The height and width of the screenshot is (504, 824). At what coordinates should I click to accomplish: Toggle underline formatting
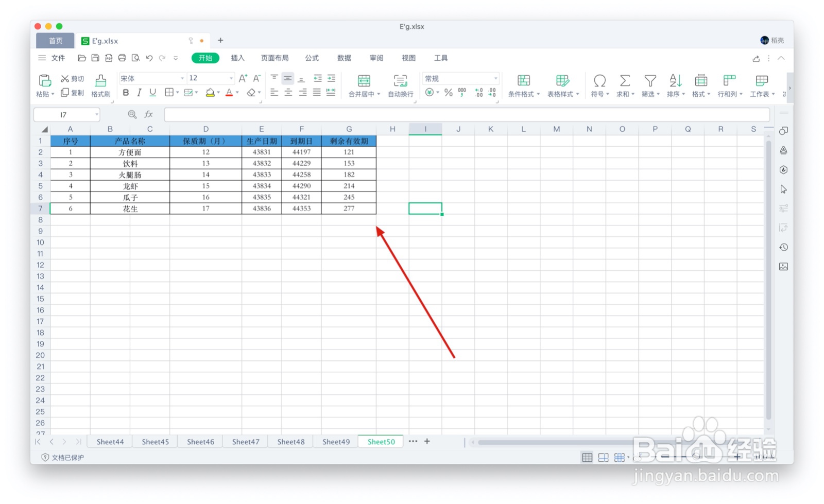coord(152,93)
